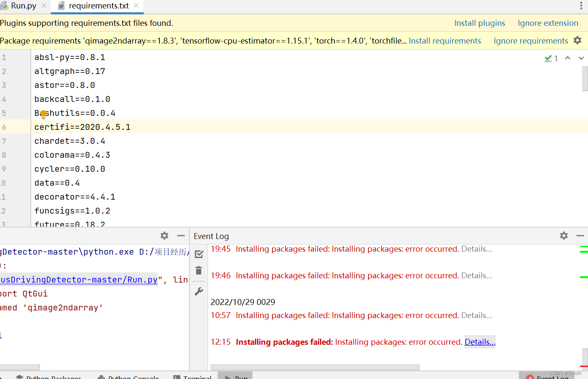Hide the Event Log panel
The image size is (588, 379).
click(x=580, y=236)
